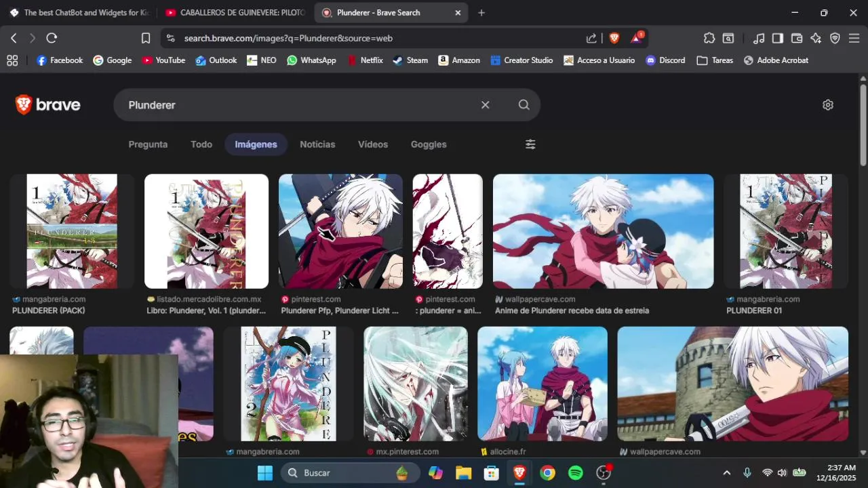Screen dimensions: 868x488
Task: Select the Goggles search tab
Action: click(x=429, y=144)
